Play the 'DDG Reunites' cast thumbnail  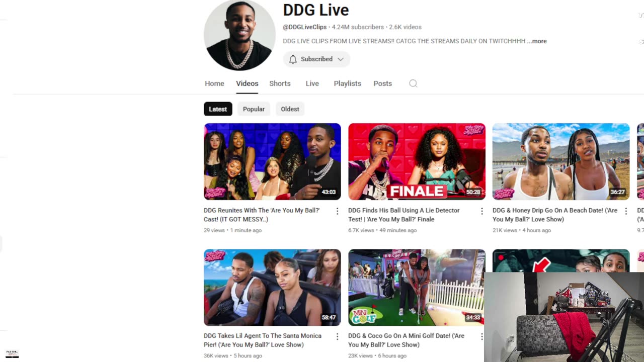(272, 161)
